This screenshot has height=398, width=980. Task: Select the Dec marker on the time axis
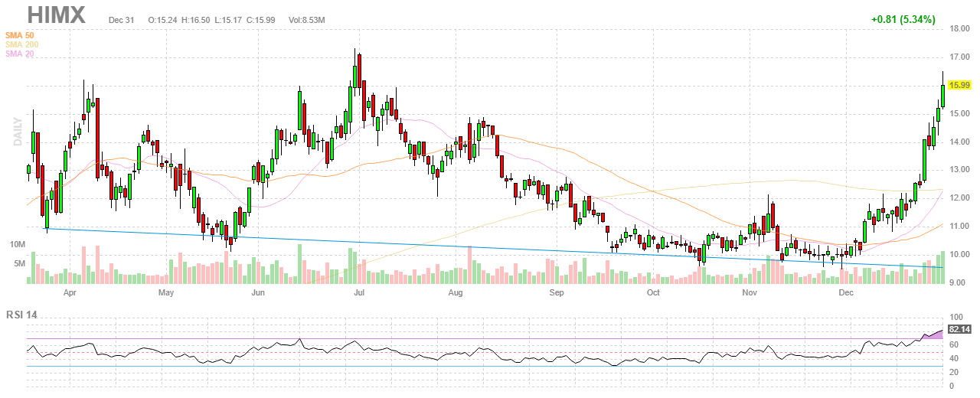tap(846, 292)
